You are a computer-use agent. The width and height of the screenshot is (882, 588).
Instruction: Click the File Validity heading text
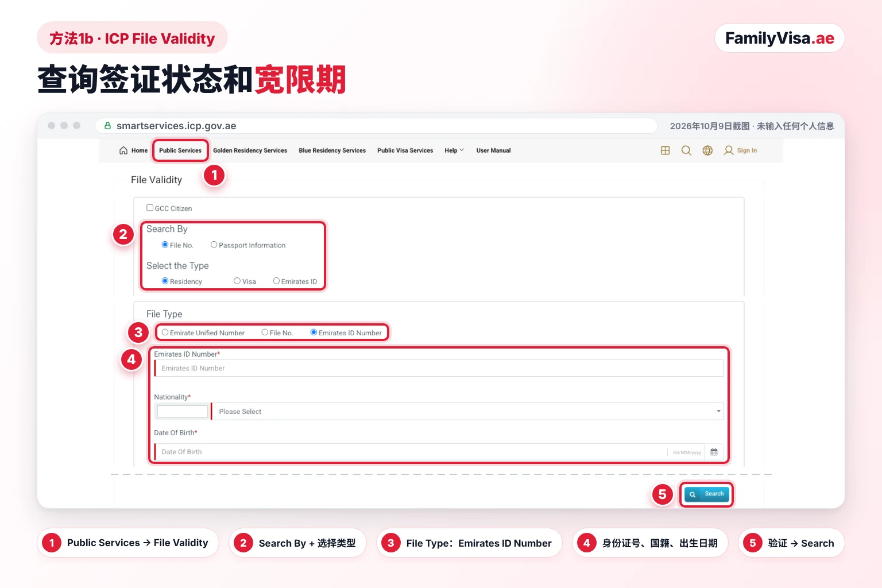[x=156, y=180]
